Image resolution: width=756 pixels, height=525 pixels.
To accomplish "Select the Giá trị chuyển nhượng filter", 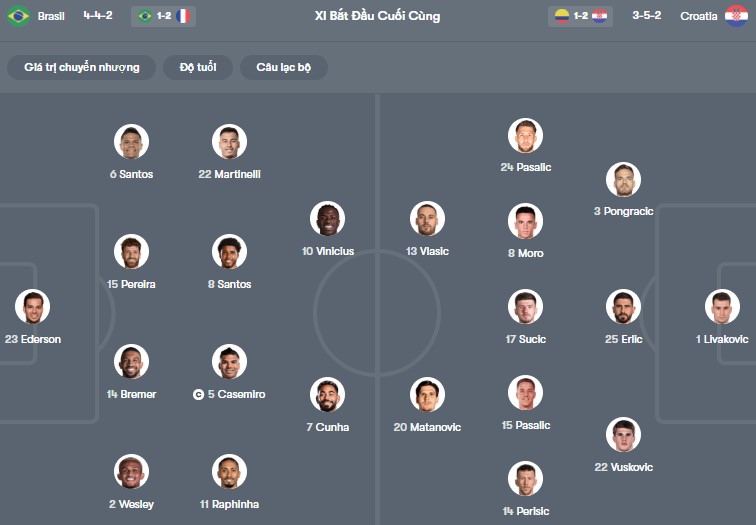I will coord(82,67).
